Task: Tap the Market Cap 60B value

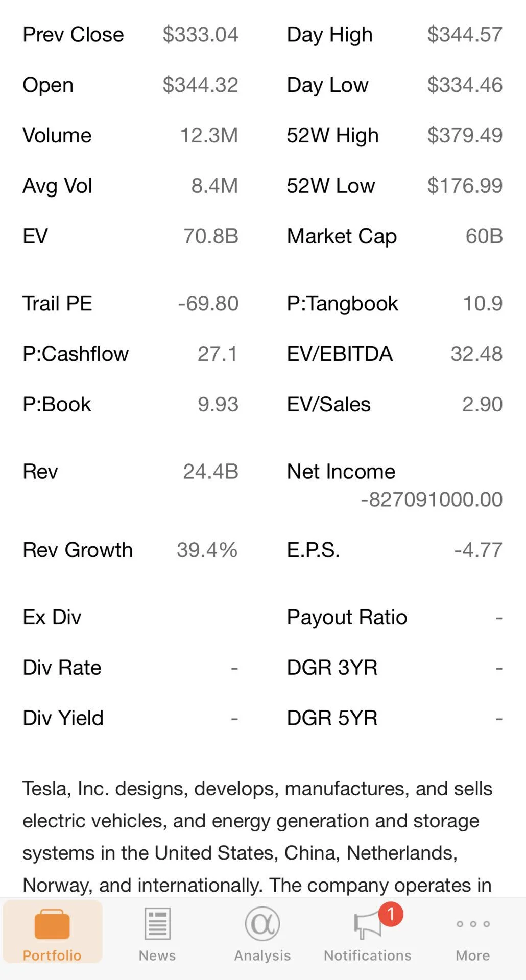Action: (484, 236)
